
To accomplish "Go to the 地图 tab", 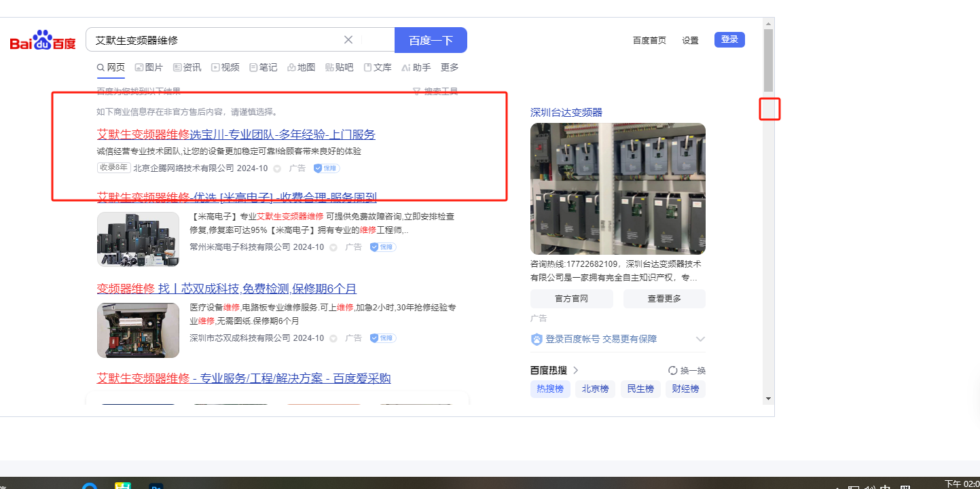I will click(302, 67).
